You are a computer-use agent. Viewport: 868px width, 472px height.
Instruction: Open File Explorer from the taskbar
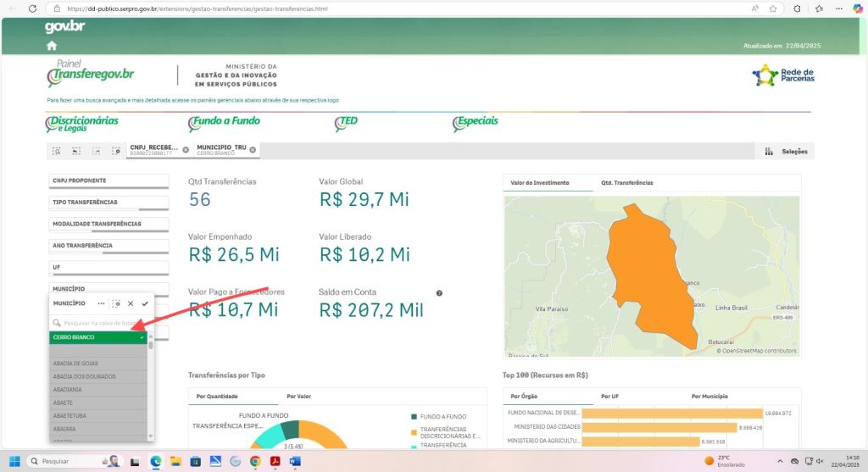pos(175,461)
